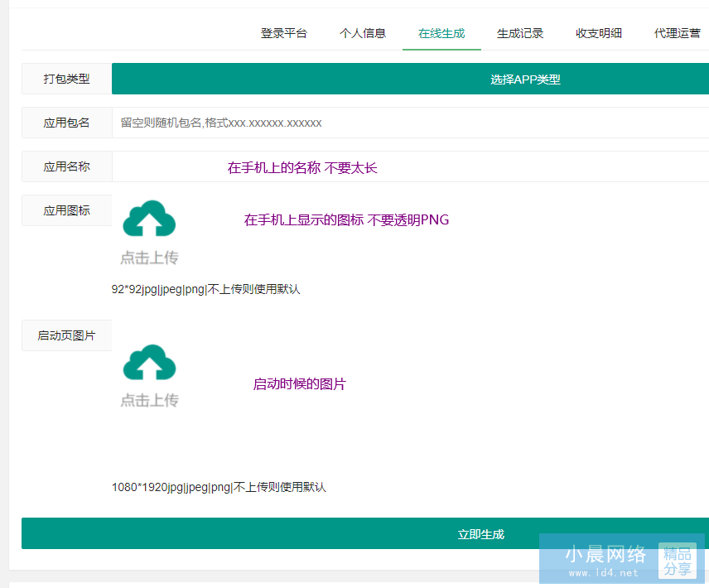709x588 pixels.
Task: Upload startup page image via cloud icon
Action: click(x=150, y=363)
